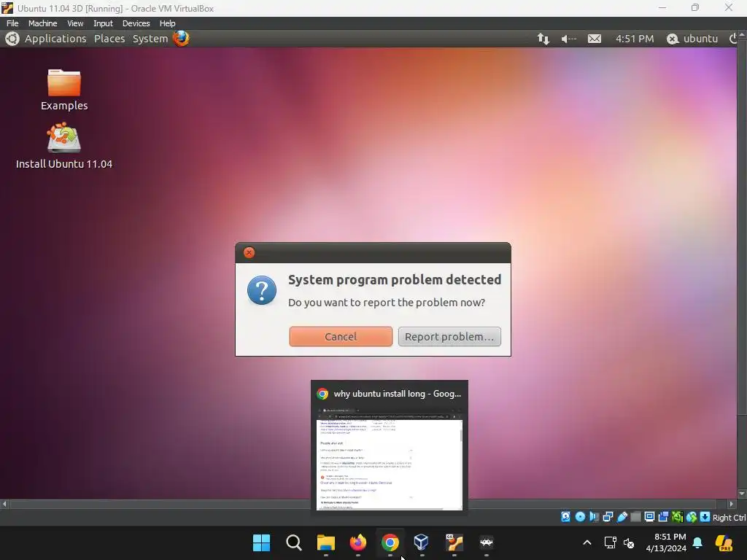Viewport: 747px width, 560px height.
Task: Click the Windows Start button
Action: [262, 542]
